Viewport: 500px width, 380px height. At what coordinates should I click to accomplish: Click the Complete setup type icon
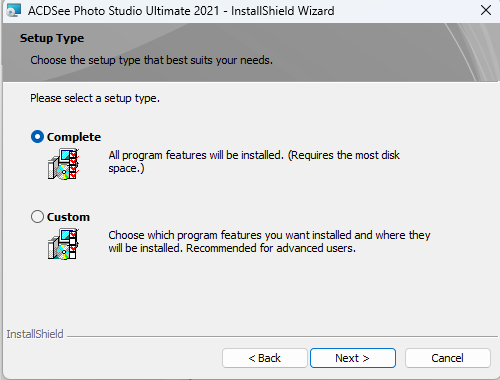pyautogui.click(x=63, y=164)
